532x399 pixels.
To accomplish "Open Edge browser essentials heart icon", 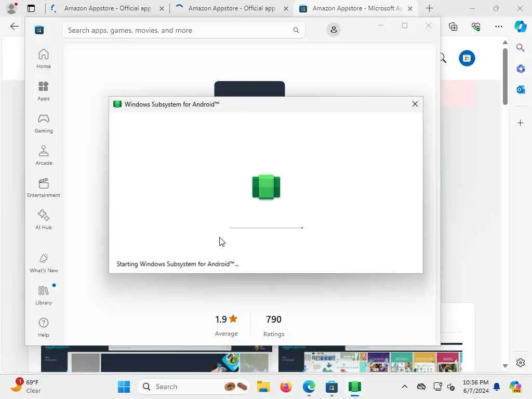I will point(476,26).
